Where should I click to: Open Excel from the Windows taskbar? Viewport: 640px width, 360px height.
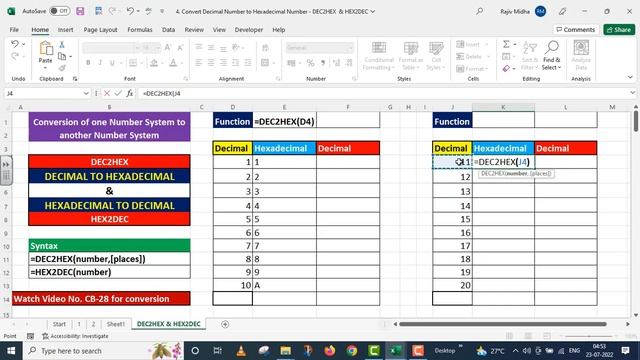[395, 351]
